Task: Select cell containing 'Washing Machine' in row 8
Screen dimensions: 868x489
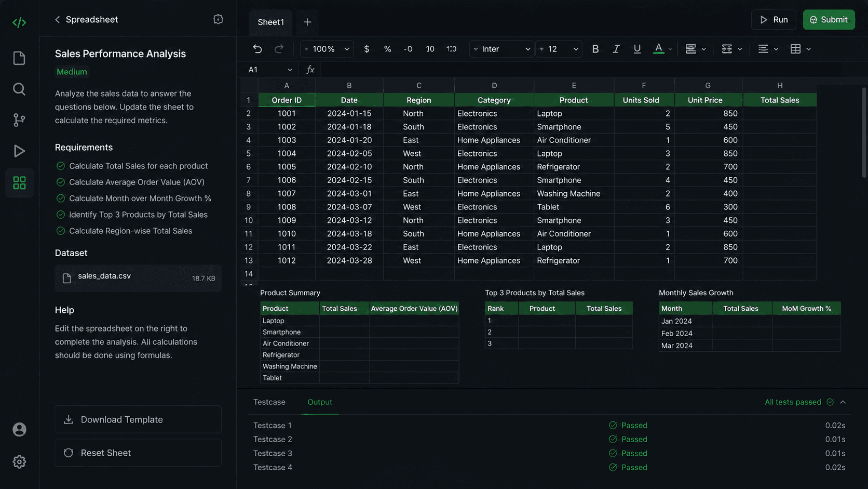Action: pos(574,193)
